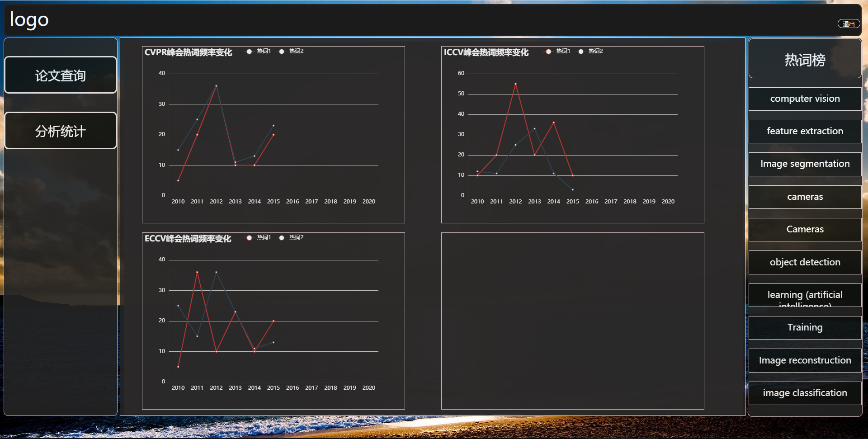Select the object detection hot word
Screen dimensions: 868x439
(805, 262)
